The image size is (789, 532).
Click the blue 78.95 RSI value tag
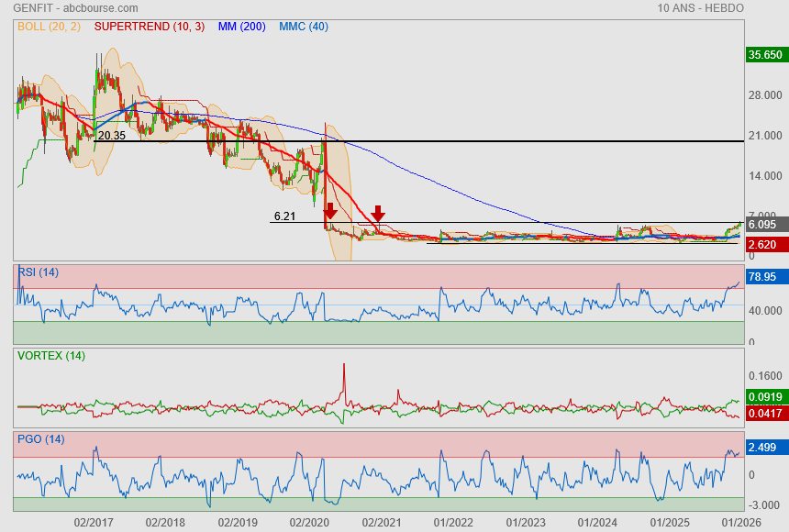pos(765,276)
